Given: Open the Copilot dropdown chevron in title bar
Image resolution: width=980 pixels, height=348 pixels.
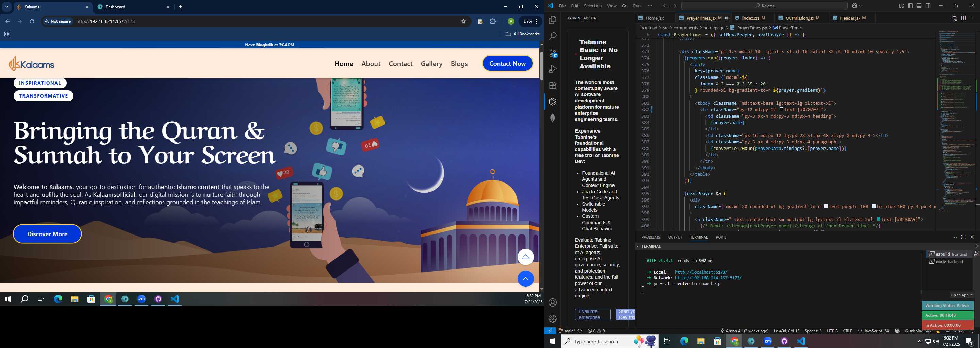Looking at the screenshot, I should (x=861, y=6).
